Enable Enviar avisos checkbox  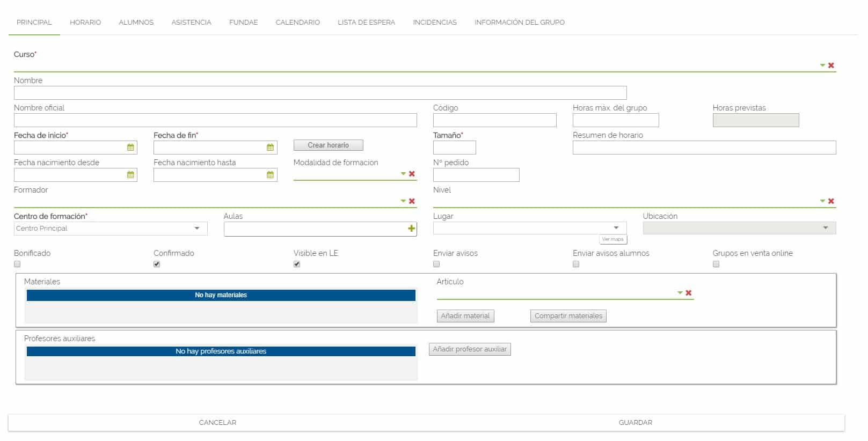coord(436,264)
